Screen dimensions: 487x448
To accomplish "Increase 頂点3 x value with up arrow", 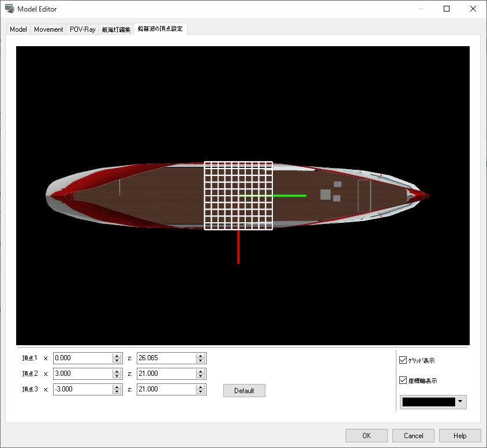I will tap(117, 387).
